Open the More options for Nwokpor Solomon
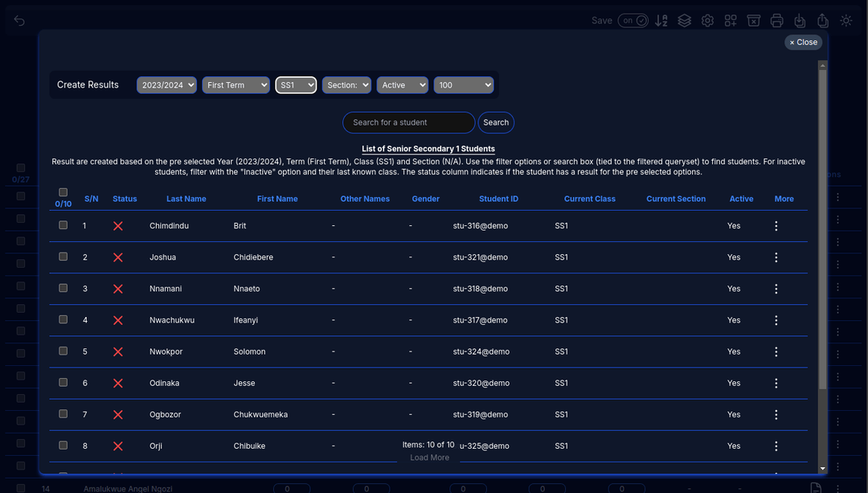 [x=776, y=351]
